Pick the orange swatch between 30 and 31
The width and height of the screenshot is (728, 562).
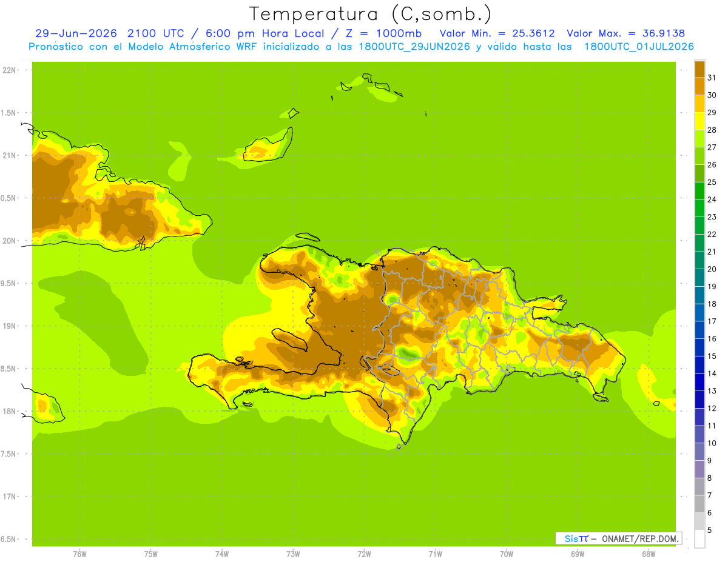699,86
